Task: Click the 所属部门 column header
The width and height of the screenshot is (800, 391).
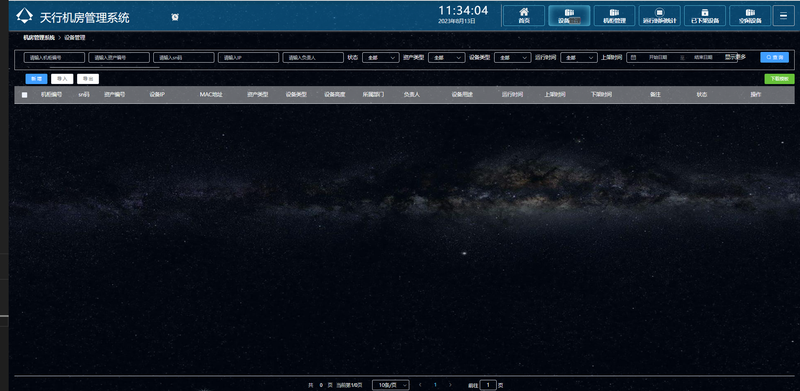Action: tap(373, 94)
